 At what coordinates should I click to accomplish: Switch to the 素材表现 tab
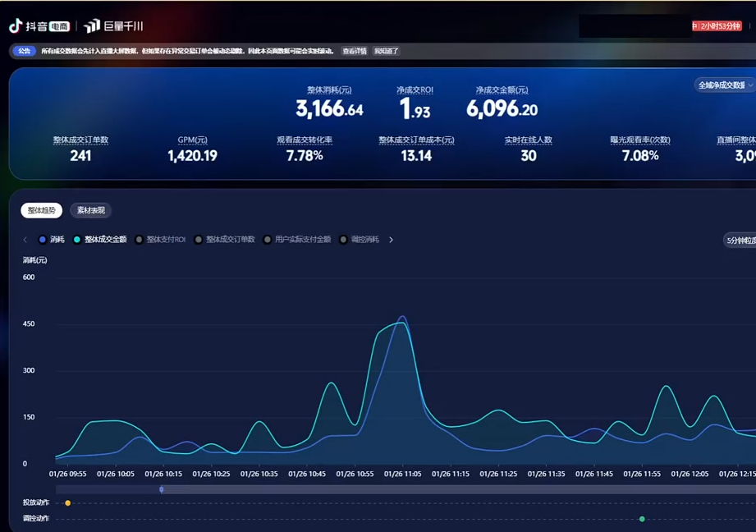click(x=90, y=210)
